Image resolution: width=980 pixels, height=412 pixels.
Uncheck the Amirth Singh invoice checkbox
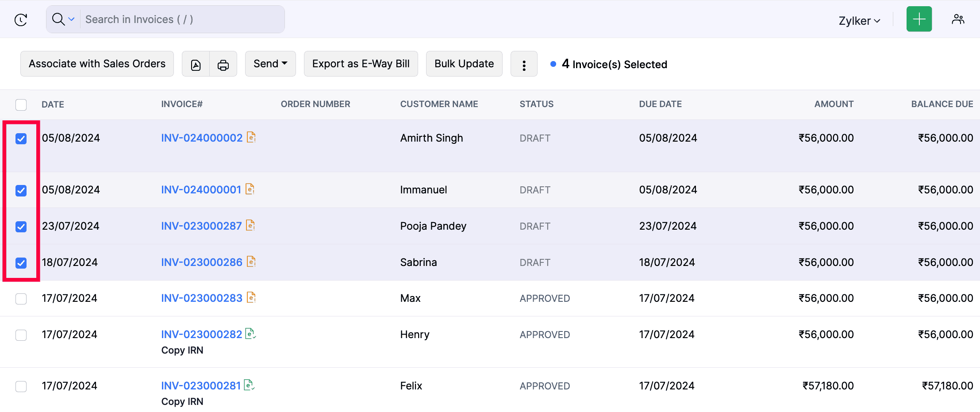tap(21, 138)
